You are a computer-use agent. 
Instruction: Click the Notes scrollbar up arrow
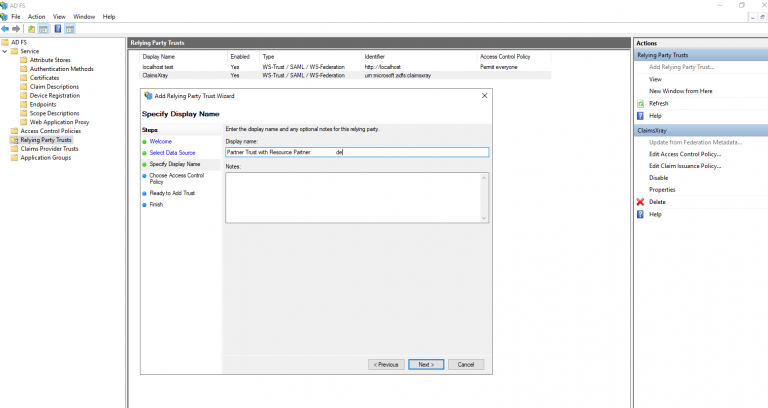[484, 177]
